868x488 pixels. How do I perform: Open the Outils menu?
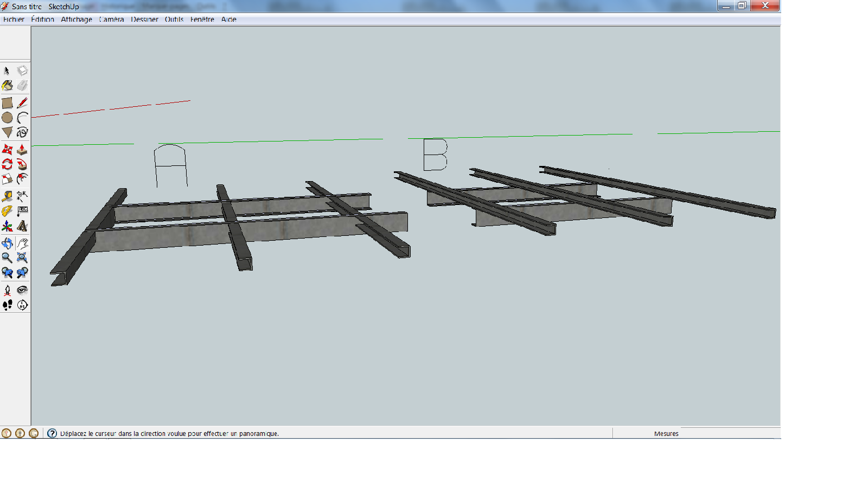(x=174, y=20)
